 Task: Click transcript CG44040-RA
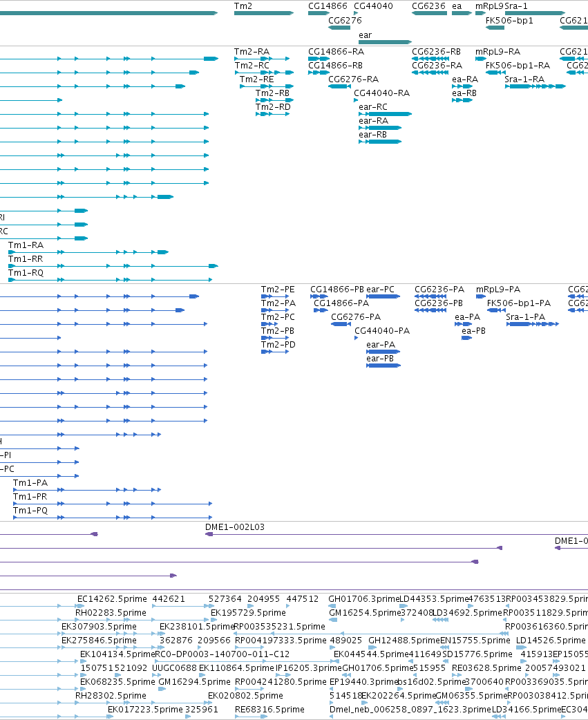point(356,100)
